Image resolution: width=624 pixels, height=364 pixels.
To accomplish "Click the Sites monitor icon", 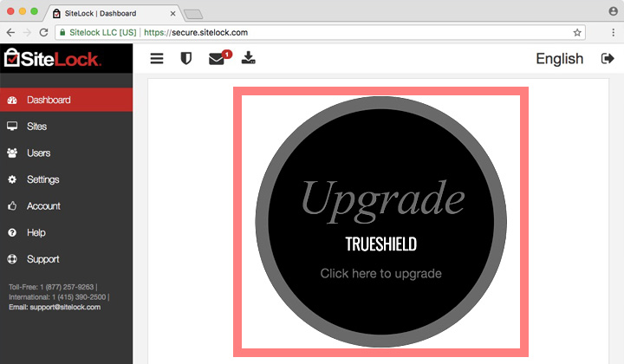I will pyautogui.click(x=12, y=127).
